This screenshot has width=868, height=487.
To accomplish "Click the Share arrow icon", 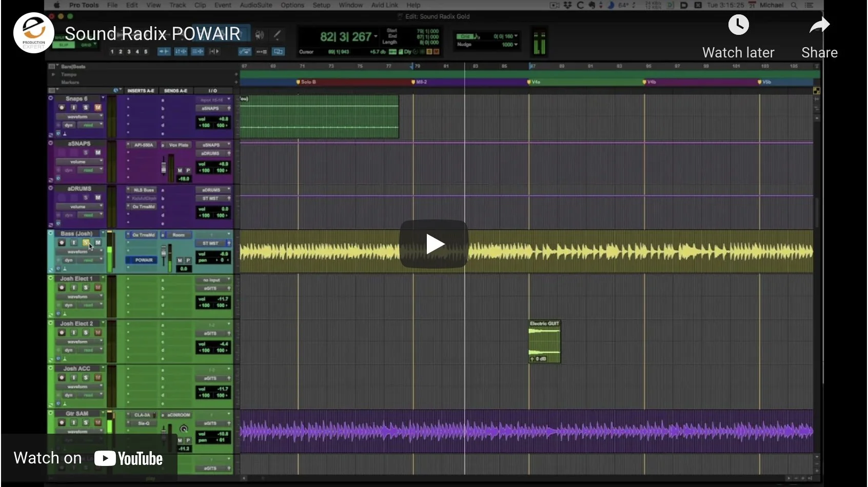I will pos(819,25).
